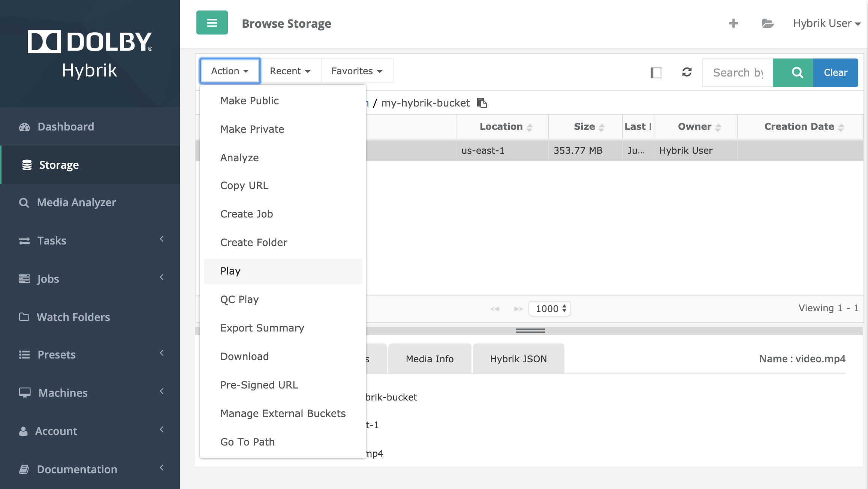The image size is (868, 489).
Task: Sort by the Size column arrows
Action: coord(602,127)
